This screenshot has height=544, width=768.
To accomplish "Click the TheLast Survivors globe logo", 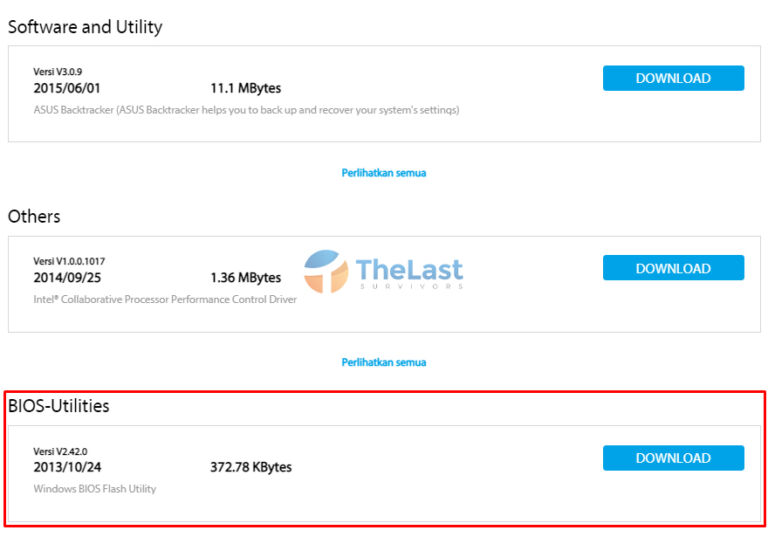I will pos(326,271).
